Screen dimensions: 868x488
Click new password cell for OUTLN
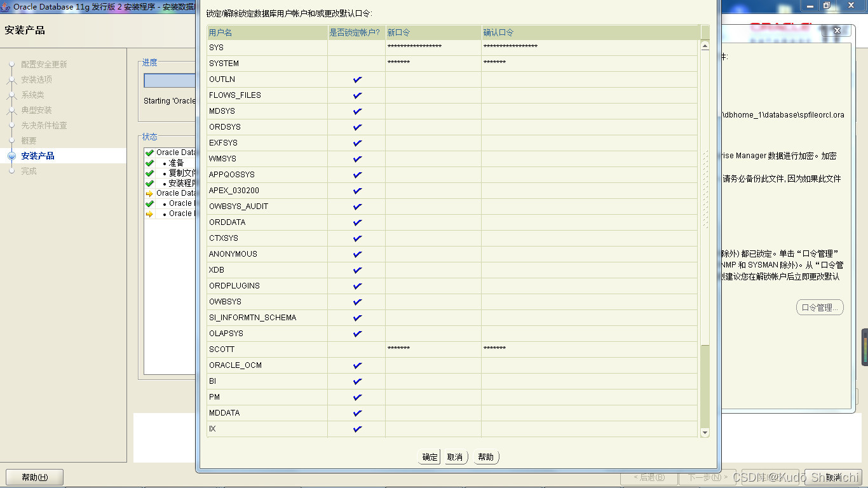[433, 79]
